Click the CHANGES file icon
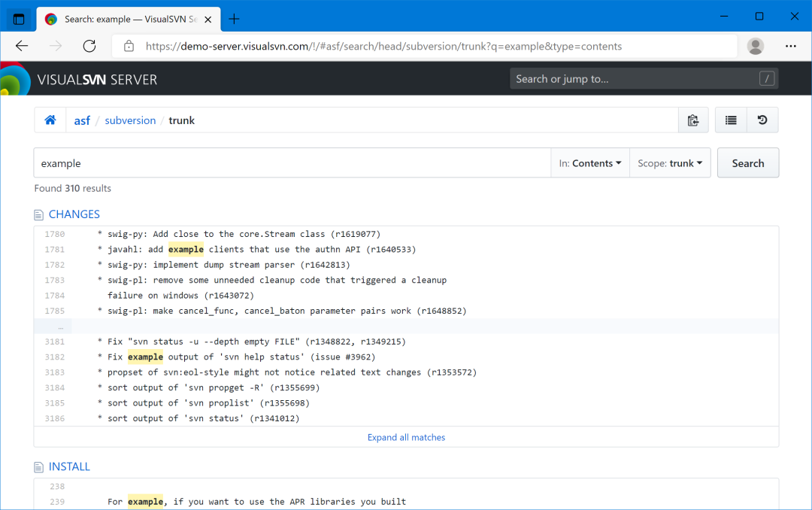 click(39, 214)
